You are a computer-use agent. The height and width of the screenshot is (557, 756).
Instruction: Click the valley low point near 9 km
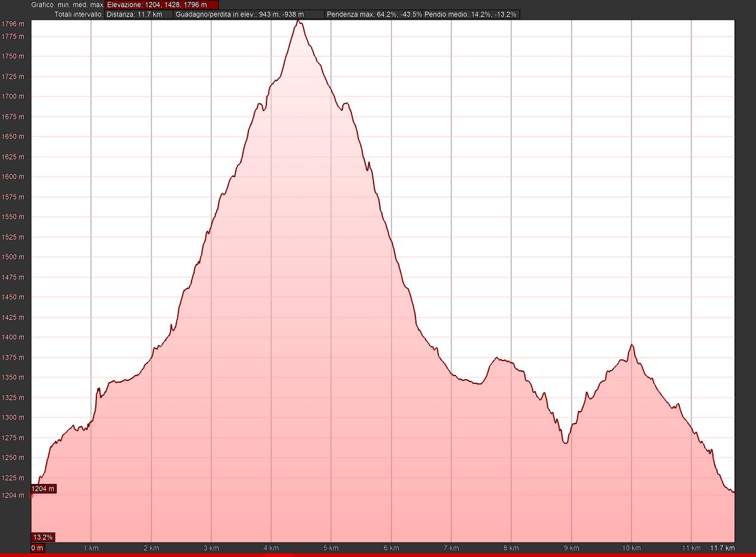(564, 443)
